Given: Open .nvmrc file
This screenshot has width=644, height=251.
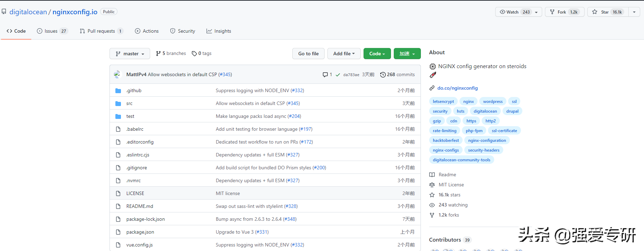Looking at the screenshot, I should [x=133, y=181].
